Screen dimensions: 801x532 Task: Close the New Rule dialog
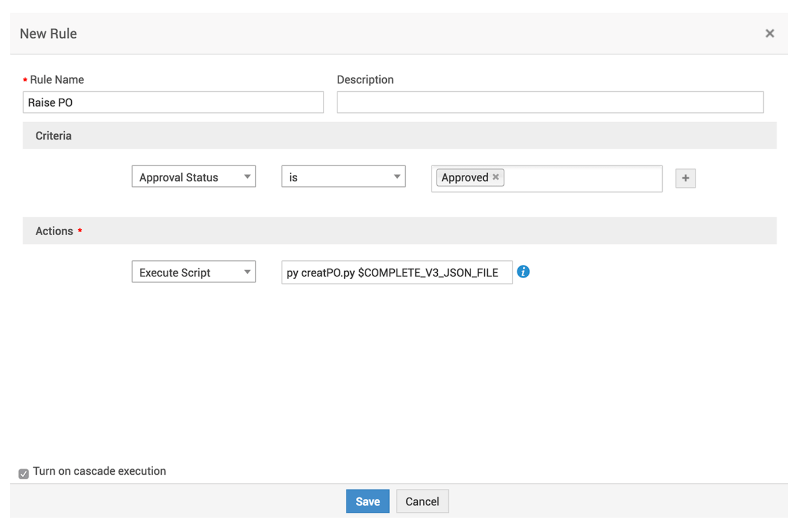tap(769, 33)
